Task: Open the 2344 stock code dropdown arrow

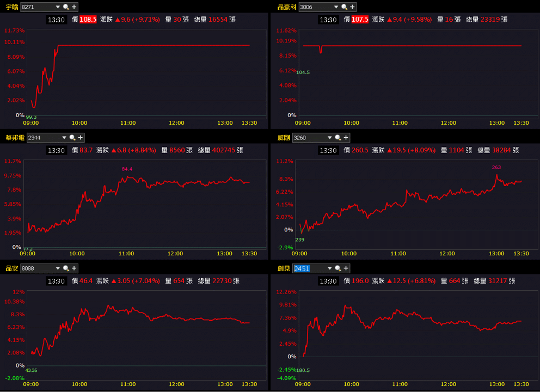Action: (x=64, y=137)
